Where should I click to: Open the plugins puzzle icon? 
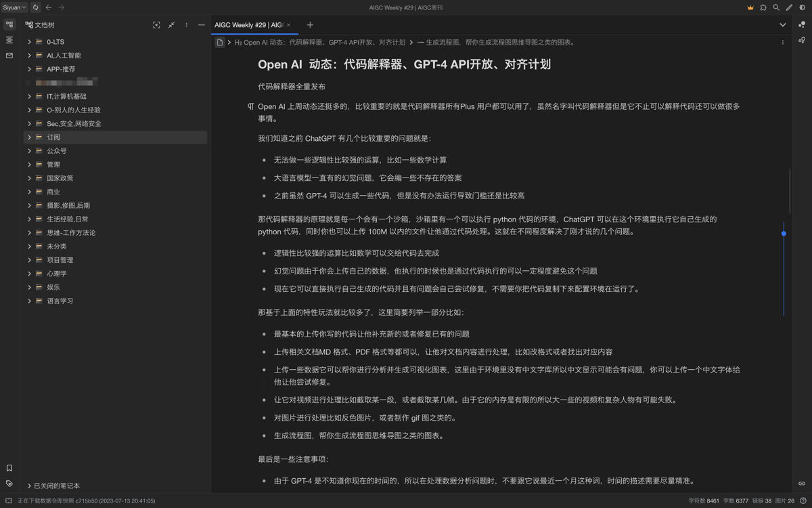pos(763,7)
